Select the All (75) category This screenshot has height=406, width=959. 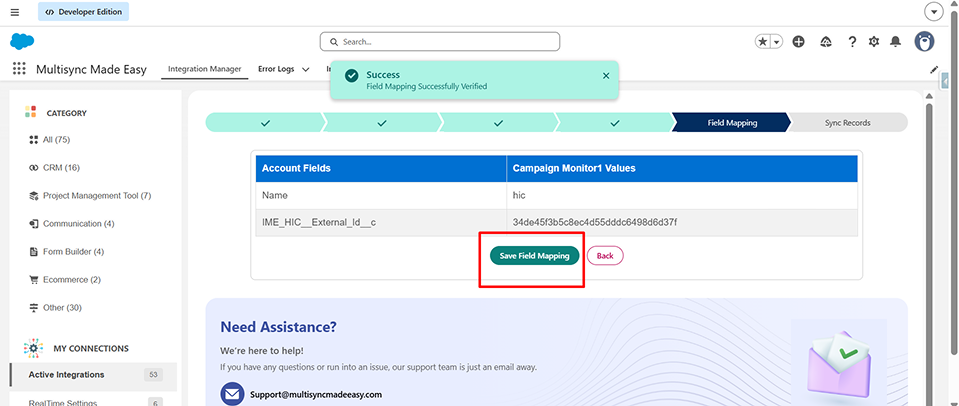tap(56, 139)
